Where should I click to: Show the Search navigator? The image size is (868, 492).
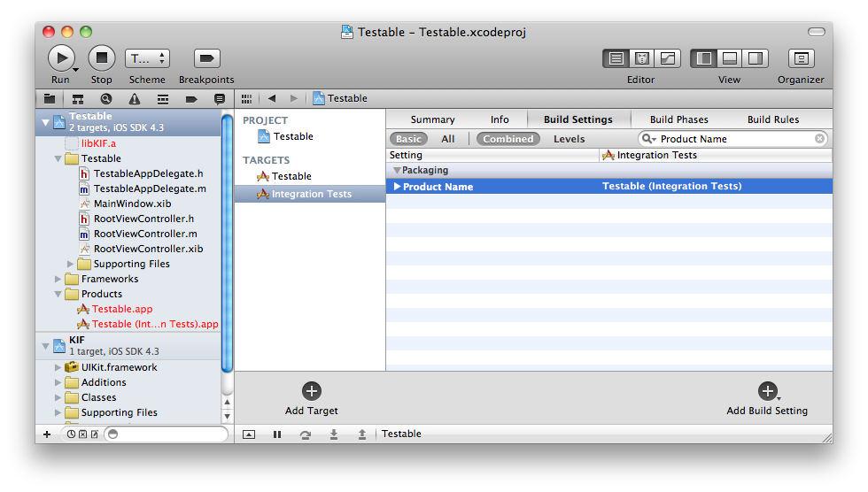[106, 99]
